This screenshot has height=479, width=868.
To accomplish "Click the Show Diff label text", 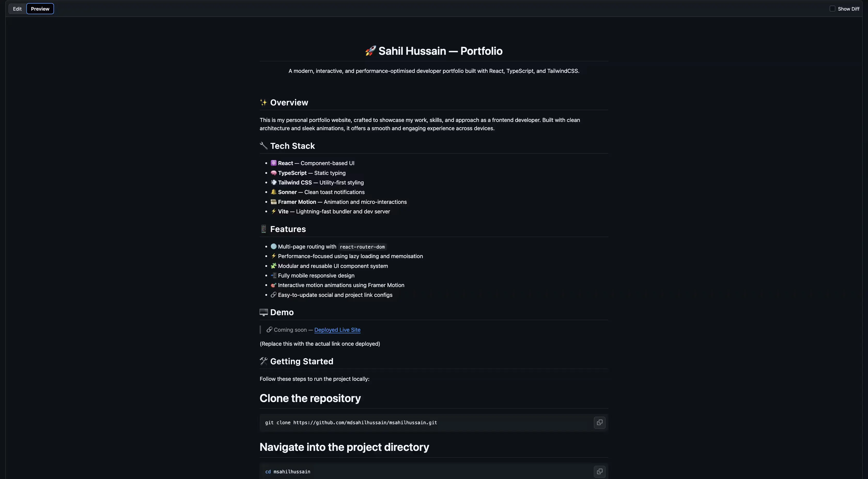I will click(x=848, y=9).
